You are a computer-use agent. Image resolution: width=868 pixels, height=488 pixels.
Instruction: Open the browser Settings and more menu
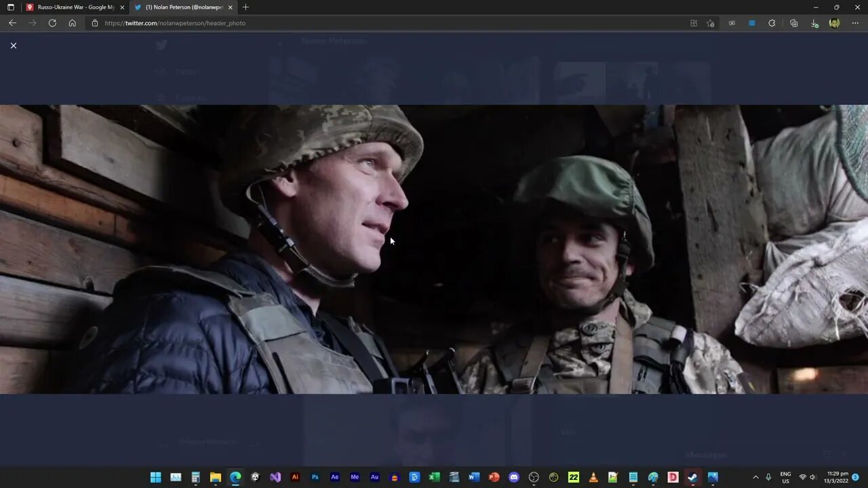click(855, 23)
